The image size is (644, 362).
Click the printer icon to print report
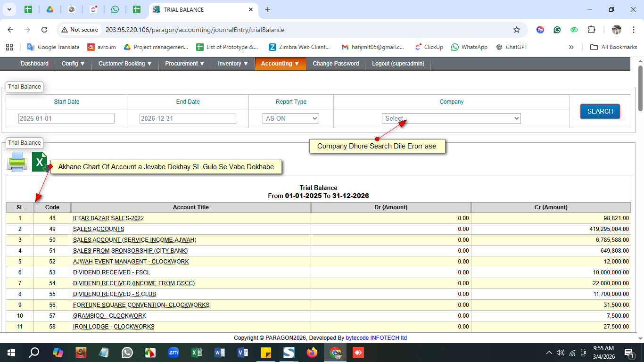[x=17, y=162]
